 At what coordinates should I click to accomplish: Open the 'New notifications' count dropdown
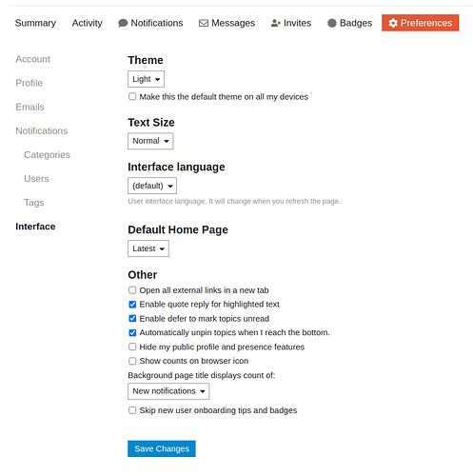(x=168, y=391)
